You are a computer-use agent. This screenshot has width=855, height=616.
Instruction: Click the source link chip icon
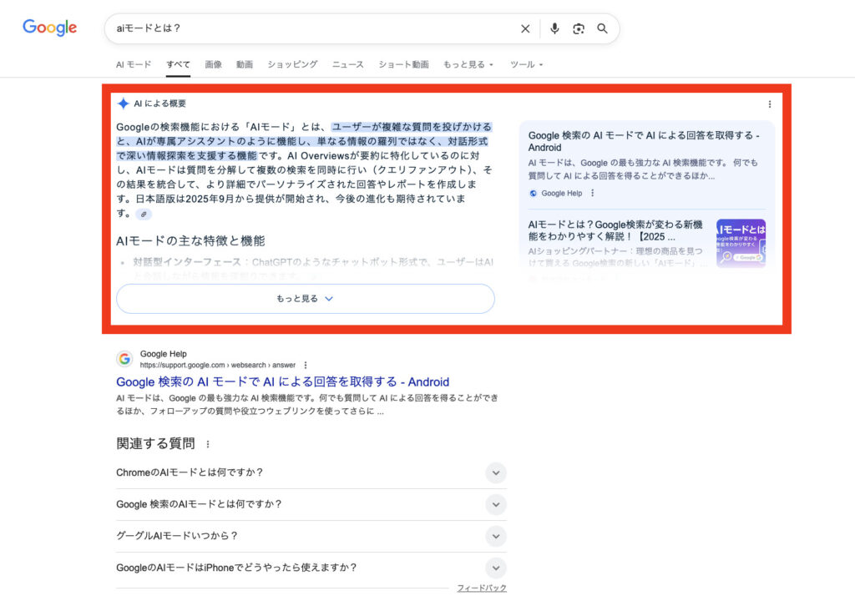click(x=144, y=215)
